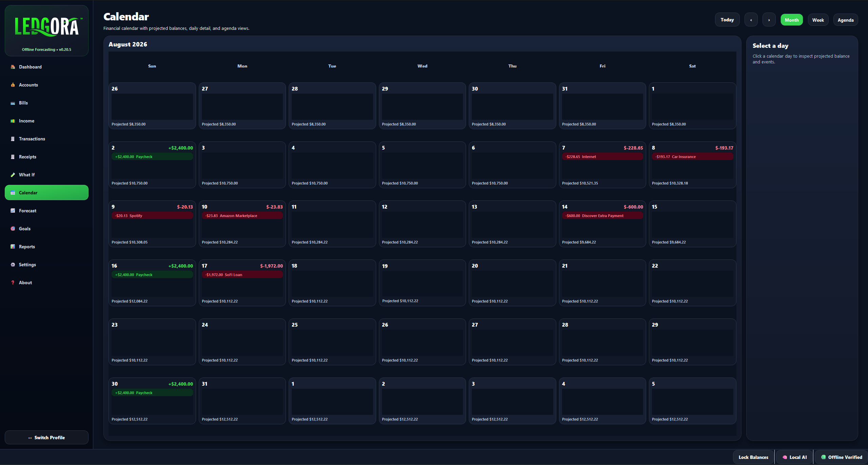
Task: Click the Calendar sidebar icon
Action: click(13, 193)
